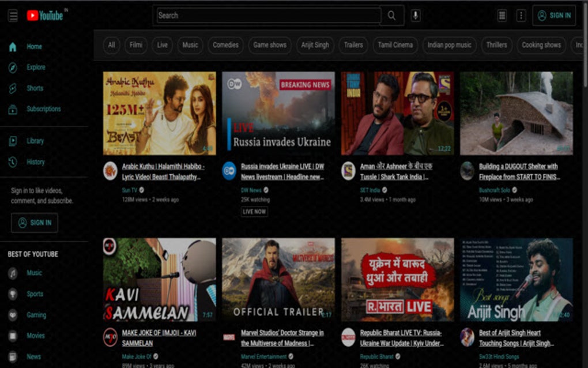Screen dimensions: 588x368
Task: Select the Trailers filter chip
Action: tap(353, 45)
